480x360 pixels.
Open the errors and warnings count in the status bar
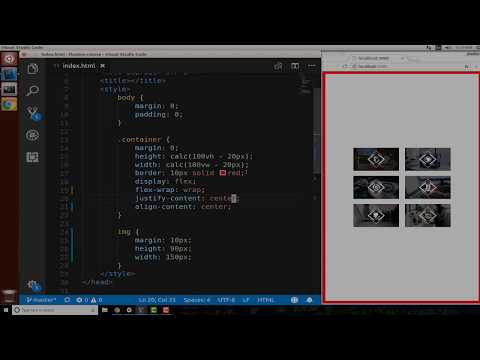89,300
